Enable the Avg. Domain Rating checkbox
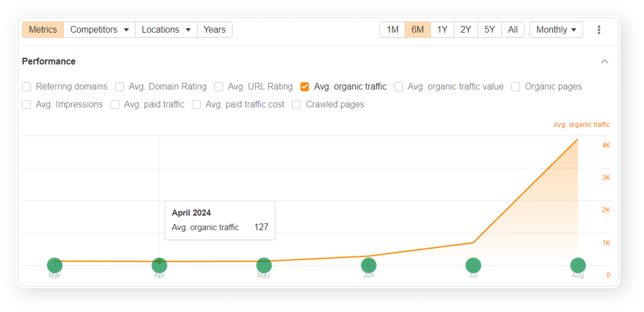Image resolution: width=644 pixels, height=312 pixels. 122,86
